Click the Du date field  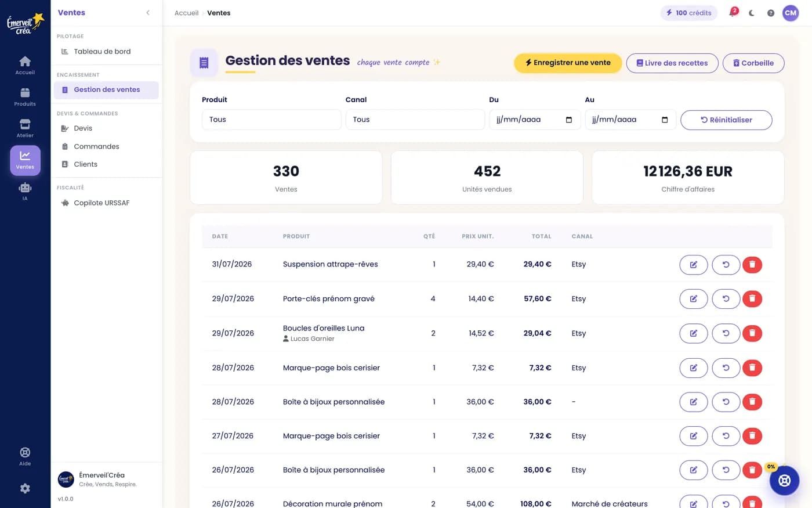coord(535,120)
